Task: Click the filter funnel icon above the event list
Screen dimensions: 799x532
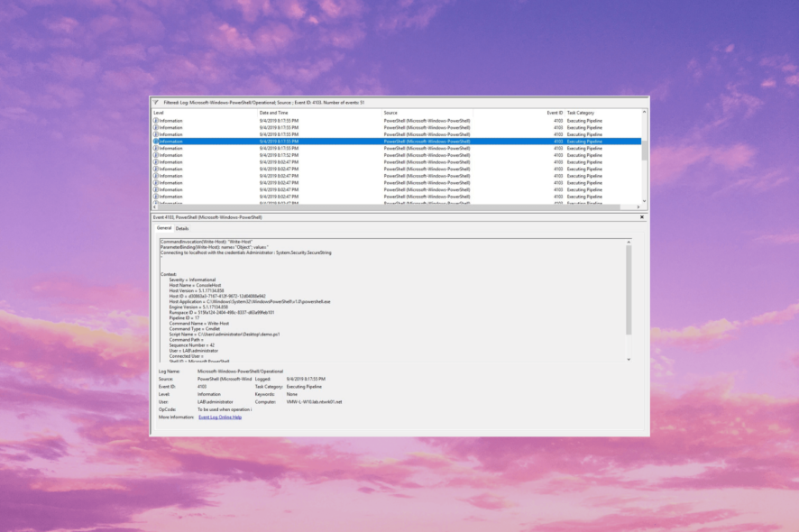Action: 154,100
